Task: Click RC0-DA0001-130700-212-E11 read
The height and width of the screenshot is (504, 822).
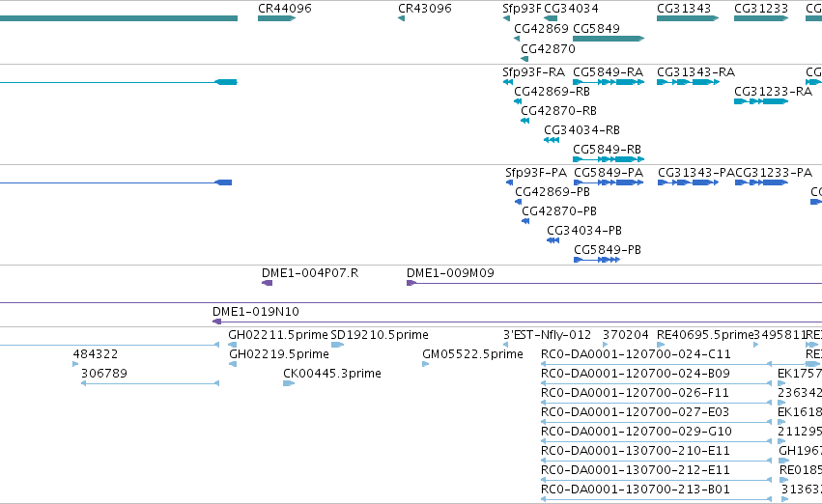Action: click(656, 481)
